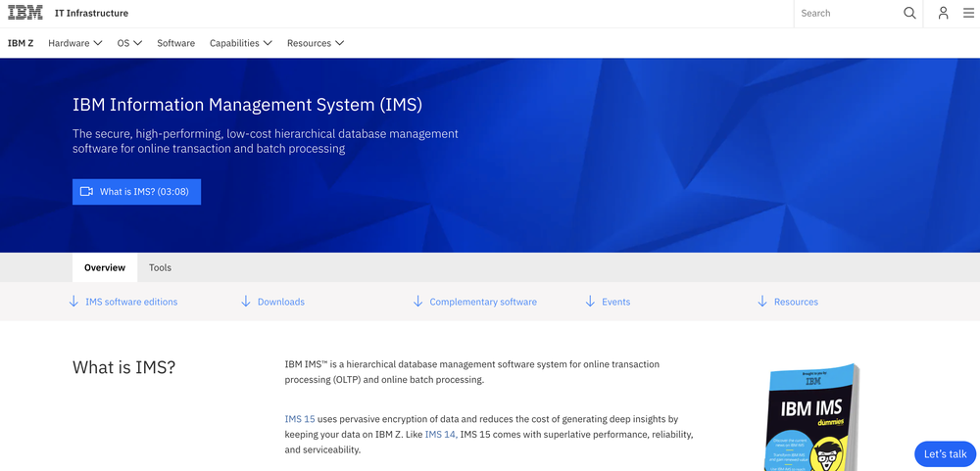This screenshot has width=980, height=471.
Task: Click the down arrow beside Downloads
Action: [x=246, y=302]
